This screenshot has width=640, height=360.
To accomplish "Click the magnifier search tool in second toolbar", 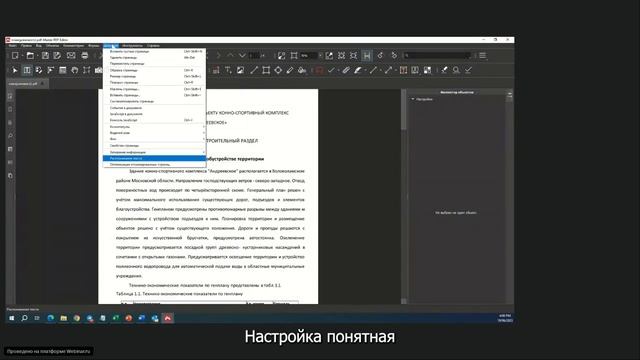I will 456,70.
